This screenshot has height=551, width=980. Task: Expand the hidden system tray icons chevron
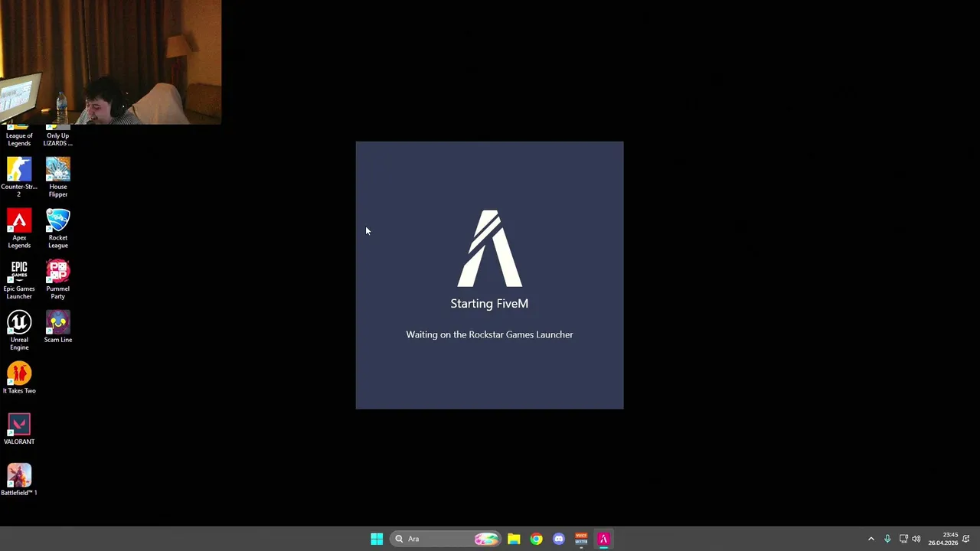point(871,539)
